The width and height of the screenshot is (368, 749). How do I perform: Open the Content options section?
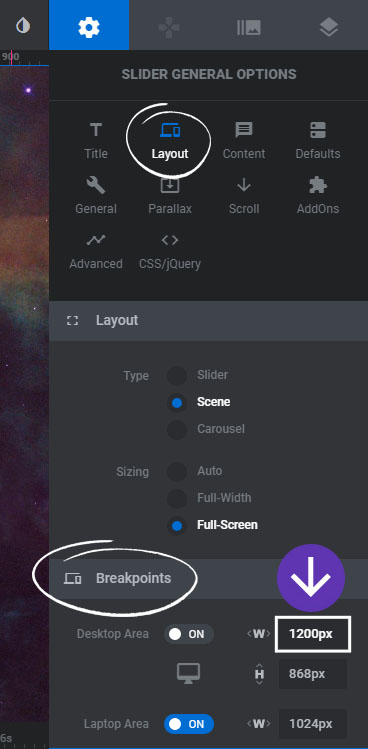coord(244,140)
